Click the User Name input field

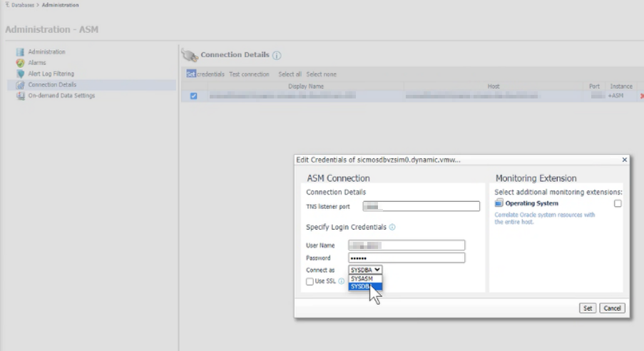407,245
